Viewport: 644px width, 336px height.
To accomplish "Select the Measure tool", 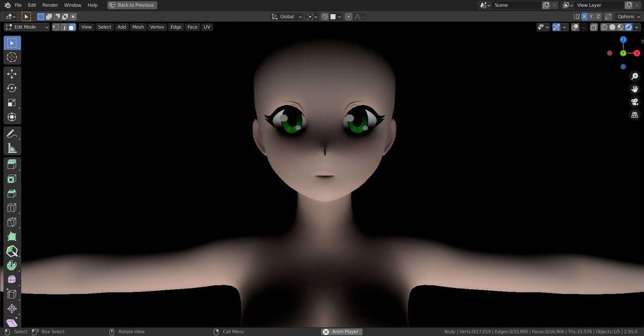I will 12,148.
